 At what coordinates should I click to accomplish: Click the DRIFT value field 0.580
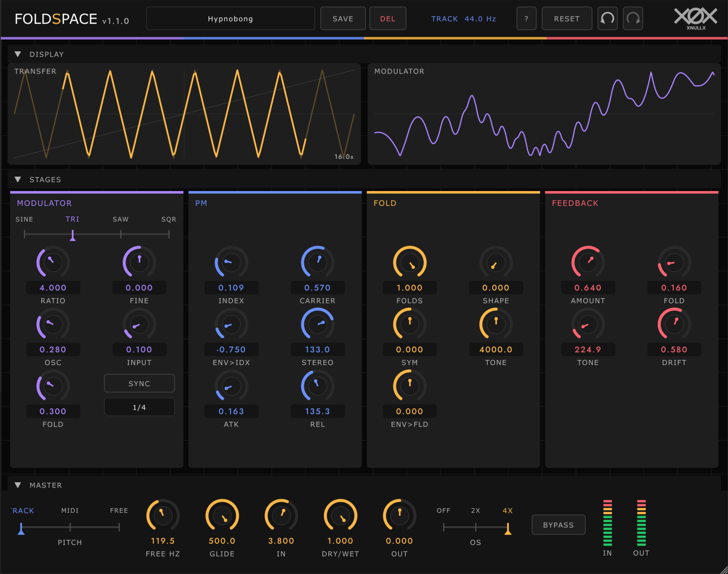[674, 350]
